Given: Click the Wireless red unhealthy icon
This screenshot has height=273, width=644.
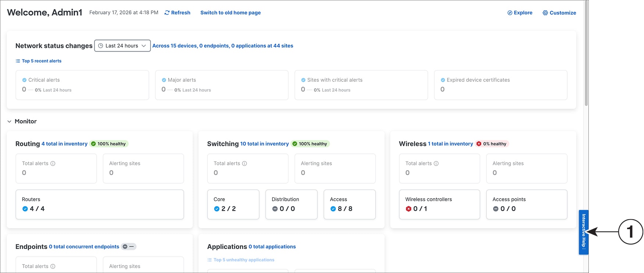Looking at the screenshot, I should pyautogui.click(x=479, y=144).
